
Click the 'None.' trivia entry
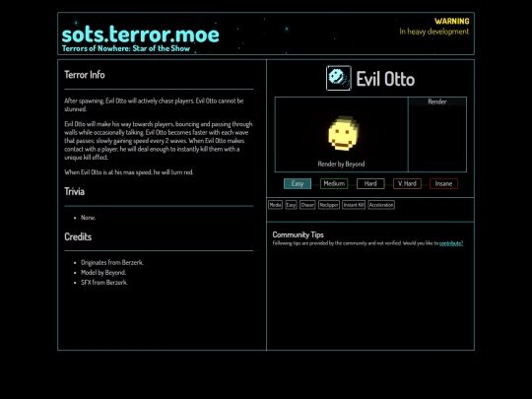click(89, 218)
